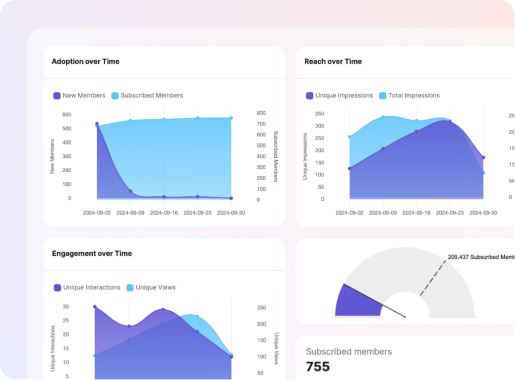Toggle the New Members legend swatch
Screen dimensions: 515x380
click(57, 96)
